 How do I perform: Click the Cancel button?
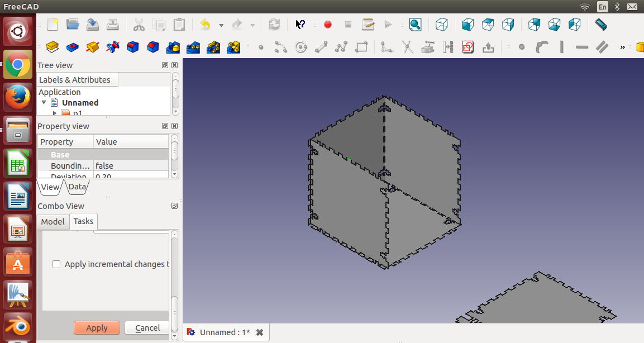(x=147, y=328)
